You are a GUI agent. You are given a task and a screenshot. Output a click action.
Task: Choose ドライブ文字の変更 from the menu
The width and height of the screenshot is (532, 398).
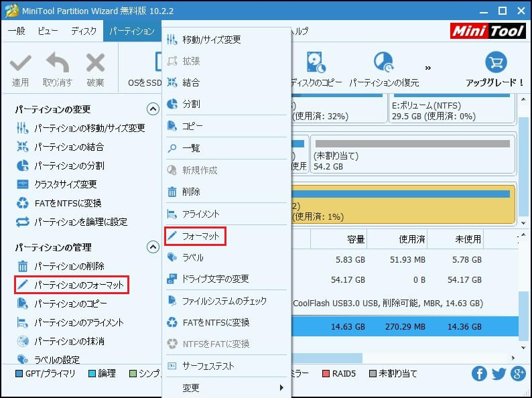pyautogui.click(x=226, y=279)
